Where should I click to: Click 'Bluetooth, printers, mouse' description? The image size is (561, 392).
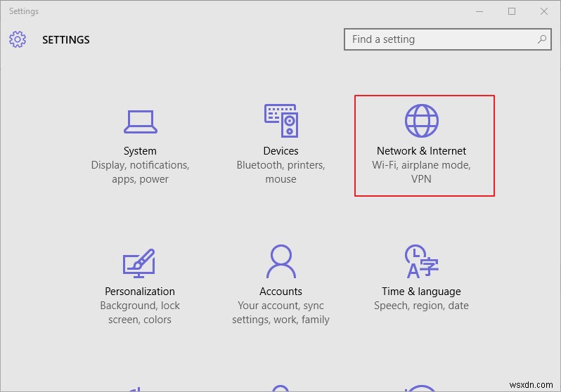[281, 172]
